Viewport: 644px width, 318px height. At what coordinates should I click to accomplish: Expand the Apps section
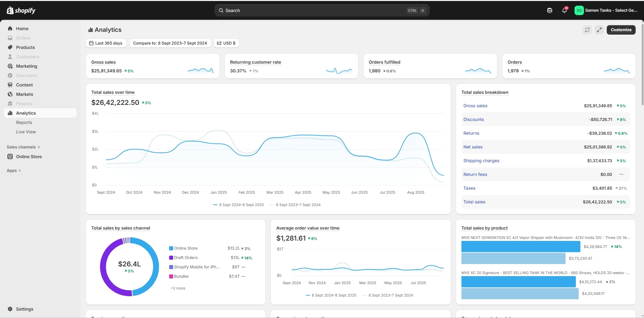point(14,171)
